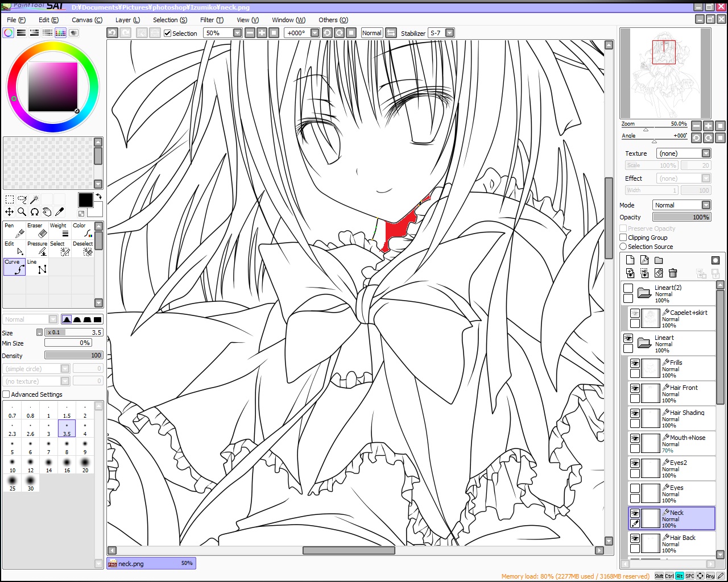
Task: Choose the rectangular selection tool
Action: [x=10, y=199]
